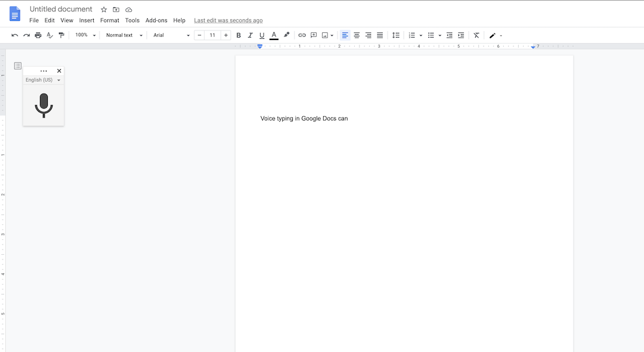Screen dimensions: 644x352
Task: Click the left indent marker on ruler
Action: click(x=260, y=47)
